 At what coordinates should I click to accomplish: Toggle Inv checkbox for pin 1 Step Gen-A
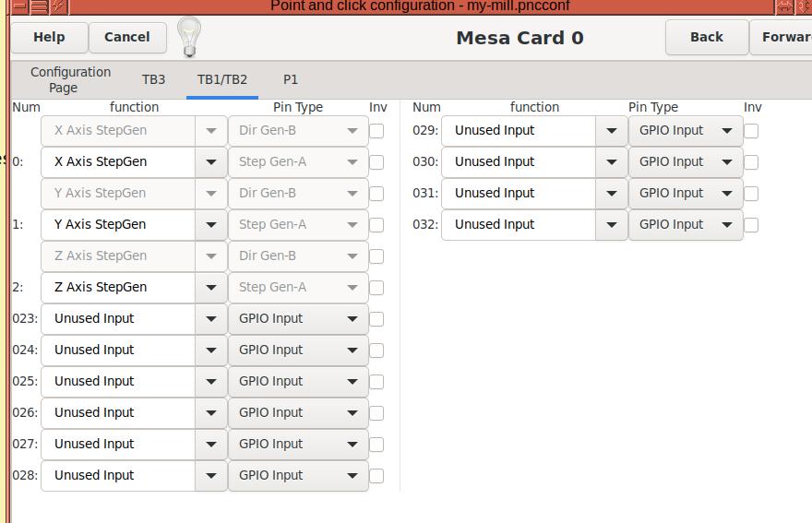tap(376, 225)
